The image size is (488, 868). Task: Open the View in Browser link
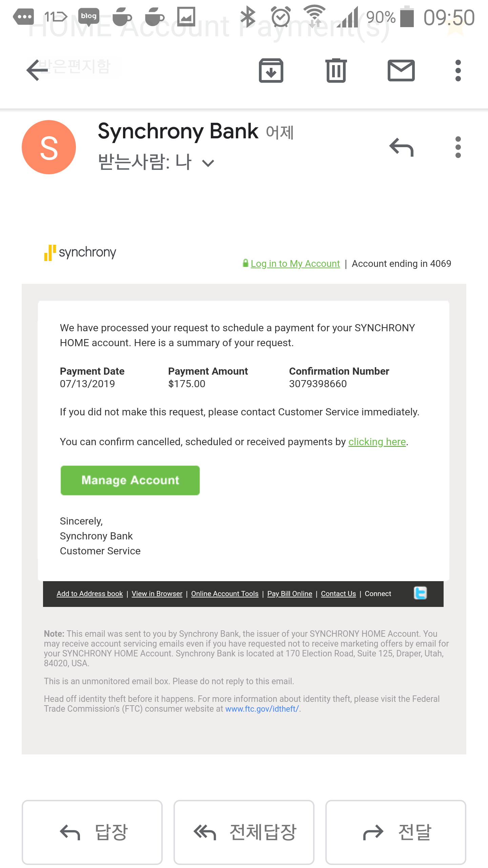click(157, 594)
